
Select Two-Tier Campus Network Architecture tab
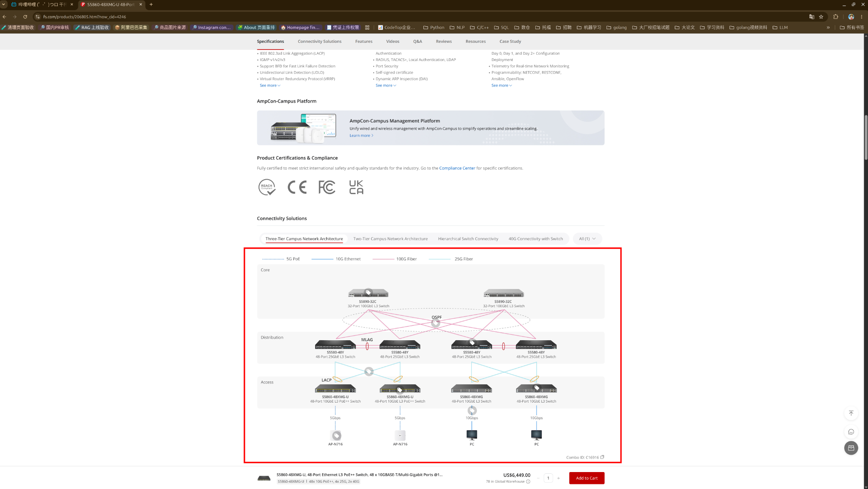coord(390,239)
